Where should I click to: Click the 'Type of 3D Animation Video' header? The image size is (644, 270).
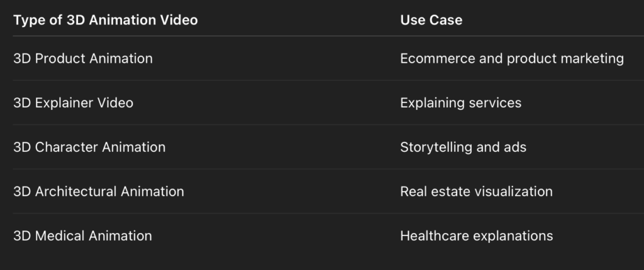point(106,20)
